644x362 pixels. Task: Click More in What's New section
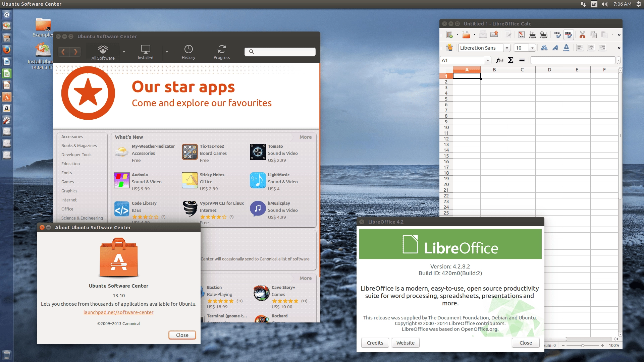point(306,137)
